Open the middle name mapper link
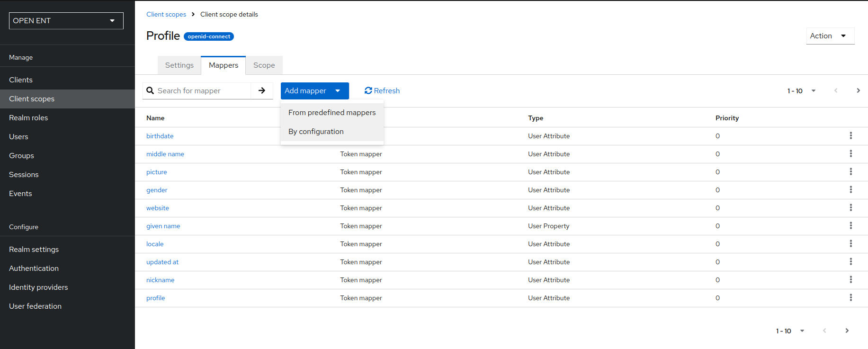This screenshot has height=349, width=868. coord(165,154)
